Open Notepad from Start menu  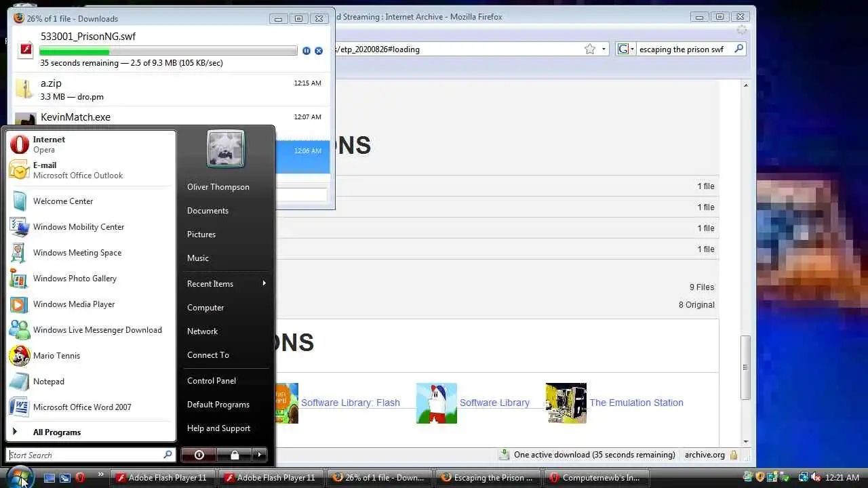(90, 382)
